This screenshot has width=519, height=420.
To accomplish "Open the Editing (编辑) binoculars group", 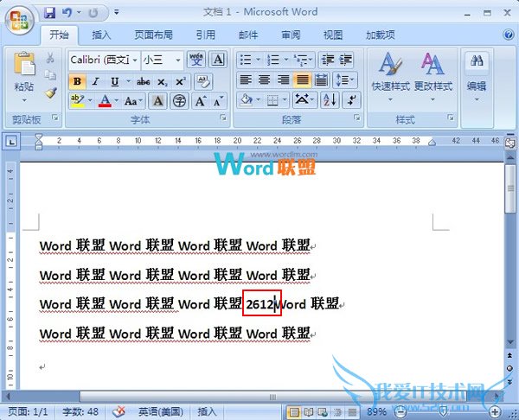I will pyautogui.click(x=477, y=75).
